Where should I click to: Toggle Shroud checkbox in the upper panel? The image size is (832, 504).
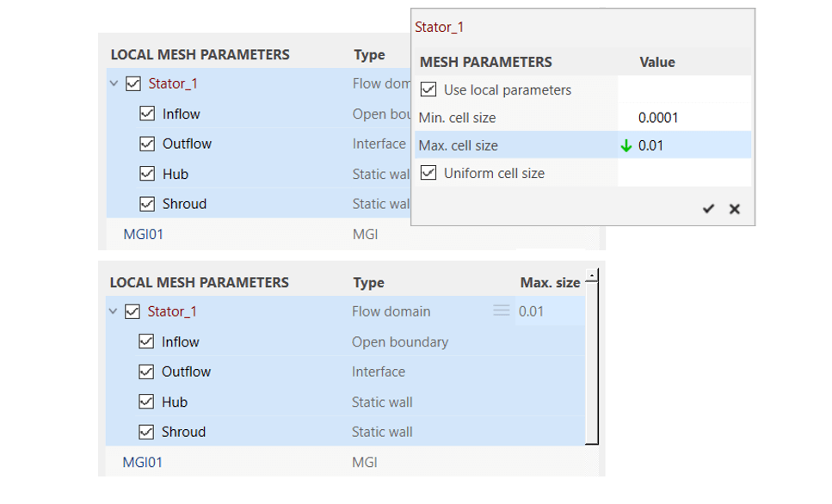147,204
